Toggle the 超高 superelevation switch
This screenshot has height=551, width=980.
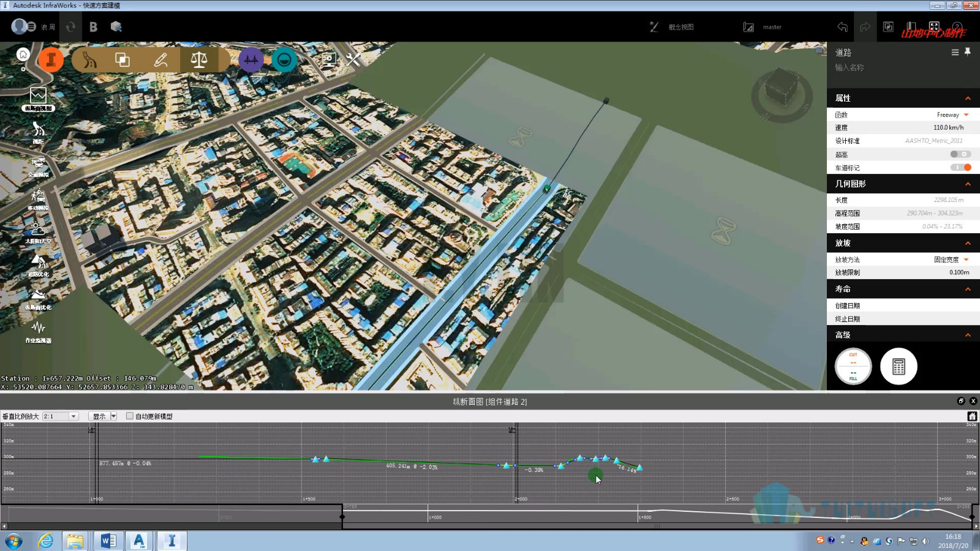(960, 154)
